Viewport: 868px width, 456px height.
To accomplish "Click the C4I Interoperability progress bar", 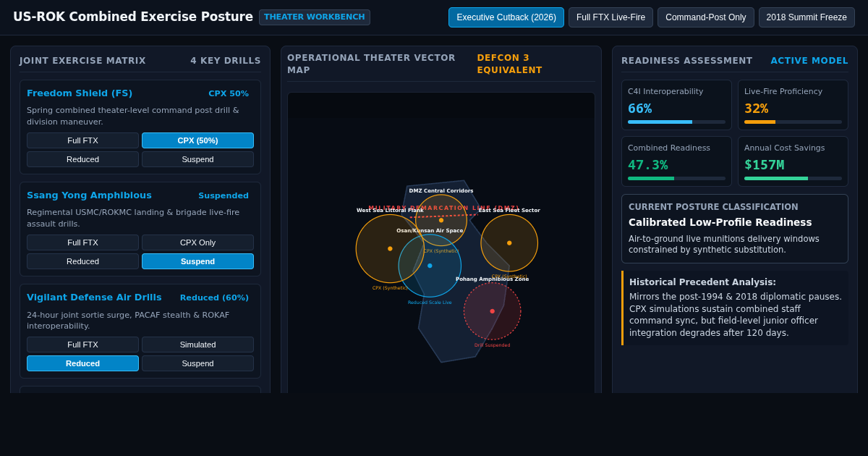I will [x=676, y=122].
